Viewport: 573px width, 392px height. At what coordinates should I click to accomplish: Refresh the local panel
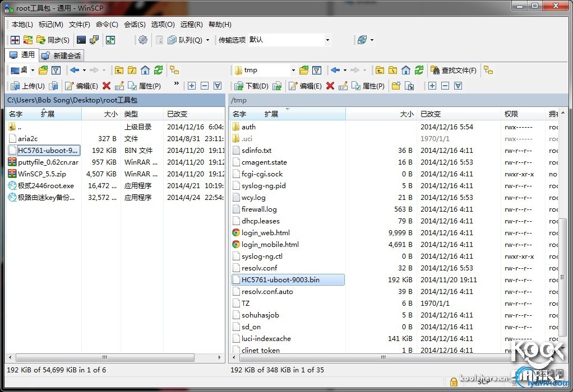tap(158, 70)
